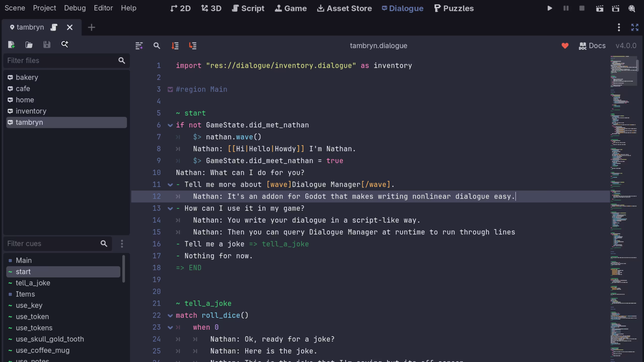The width and height of the screenshot is (644, 362).
Task: Open the movie maker / remote debug icon
Action: pyautogui.click(x=632, y=9)
